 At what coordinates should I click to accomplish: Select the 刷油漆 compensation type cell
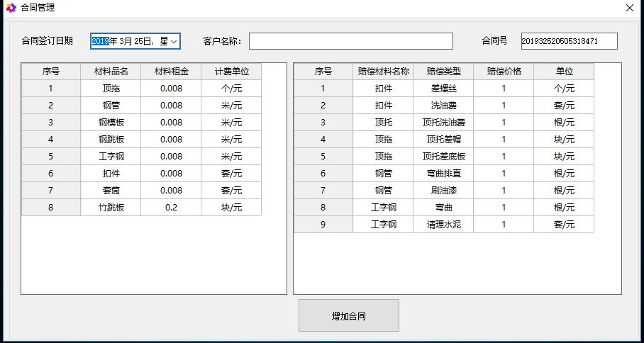click(x=443, y=191)
